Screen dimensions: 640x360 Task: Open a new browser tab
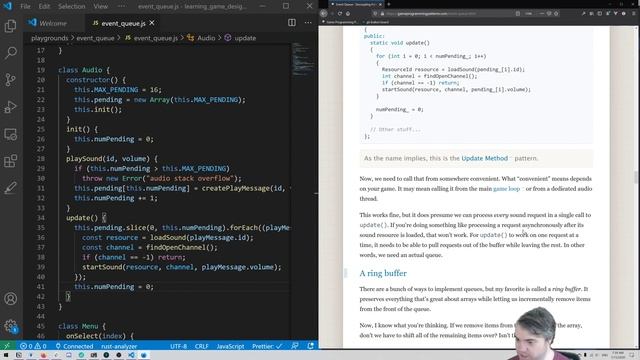pyautogui.click(x=388, y=4)
